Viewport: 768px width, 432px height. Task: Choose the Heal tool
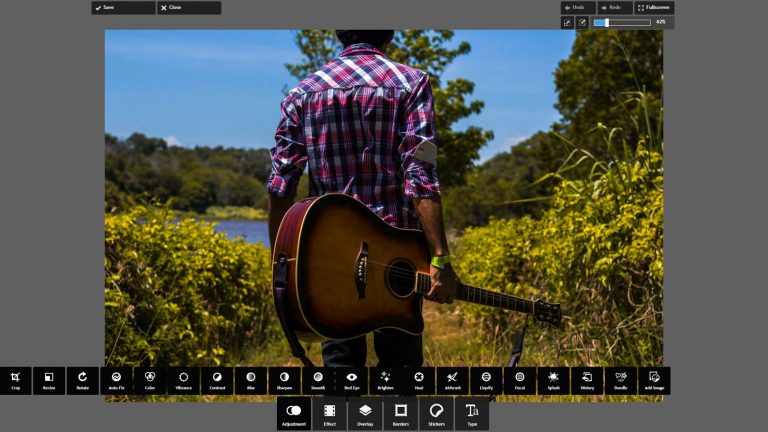(419, 380)
